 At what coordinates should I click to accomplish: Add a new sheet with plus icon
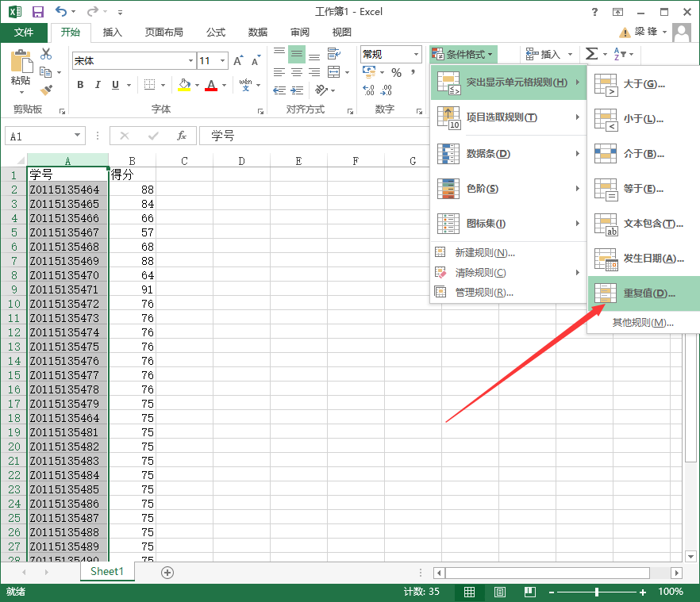(167, 573)
